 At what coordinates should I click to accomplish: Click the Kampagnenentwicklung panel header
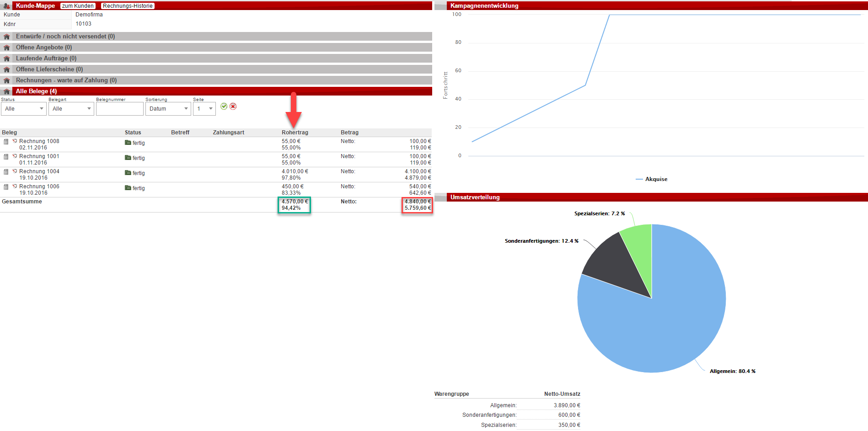651,6
